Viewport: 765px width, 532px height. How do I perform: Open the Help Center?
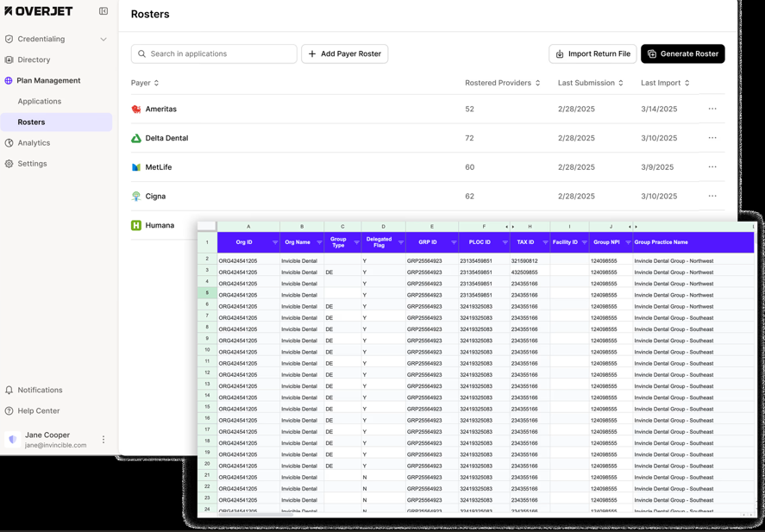click(x=39, y=411)
